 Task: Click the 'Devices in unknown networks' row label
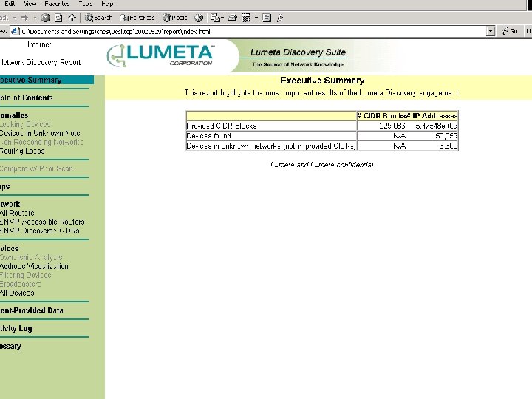(271, 146)
